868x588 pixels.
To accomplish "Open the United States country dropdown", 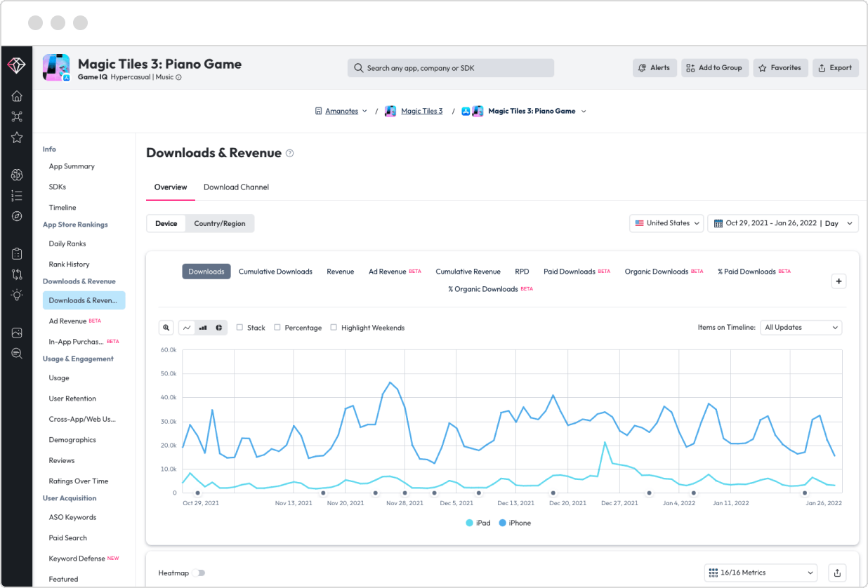I will pos(666,223).
